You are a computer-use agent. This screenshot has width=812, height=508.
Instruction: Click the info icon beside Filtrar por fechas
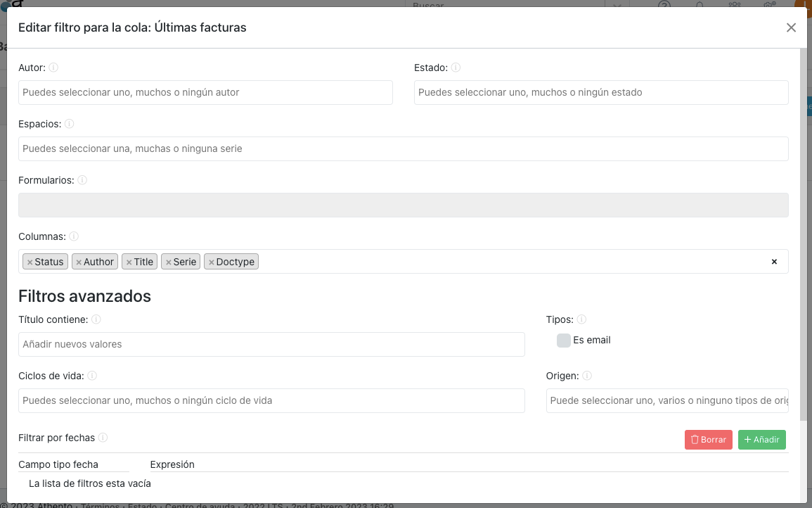pos(103,438)
